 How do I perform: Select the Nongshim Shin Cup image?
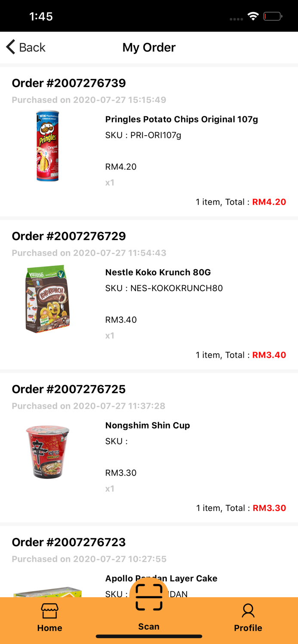[48, 452]
